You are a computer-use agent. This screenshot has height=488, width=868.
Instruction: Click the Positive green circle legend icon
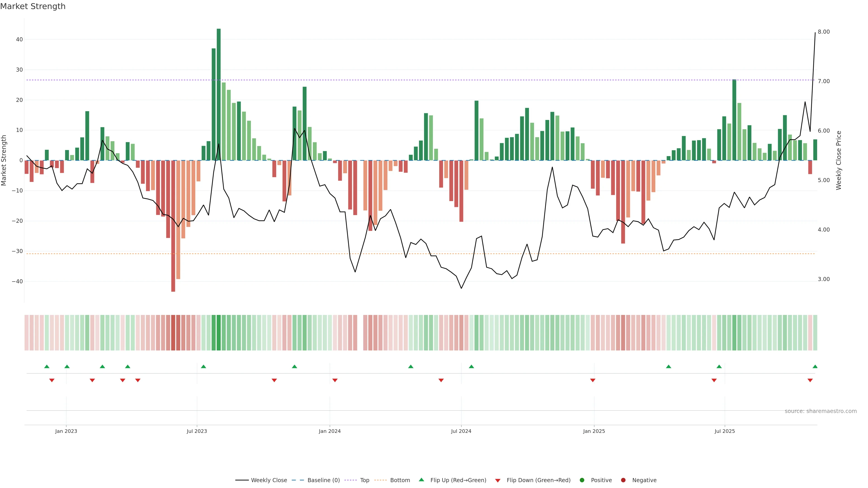(582, 480)
